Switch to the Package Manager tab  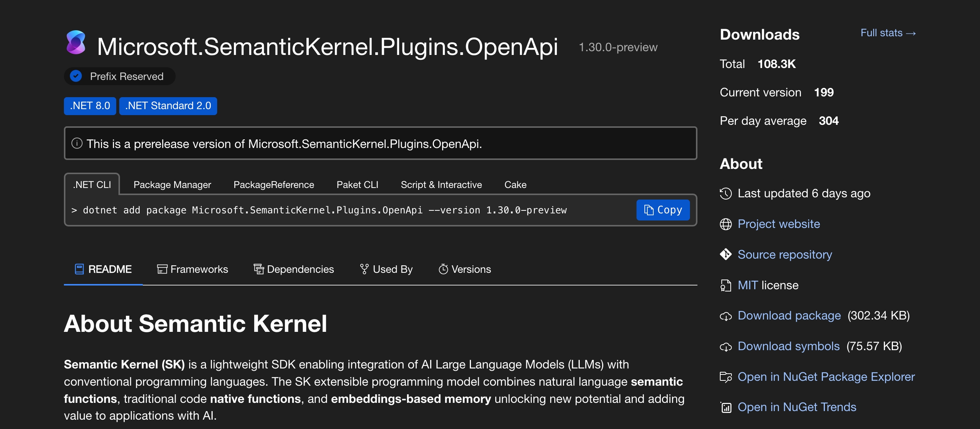pyautogui.click(x=172, y=185)
